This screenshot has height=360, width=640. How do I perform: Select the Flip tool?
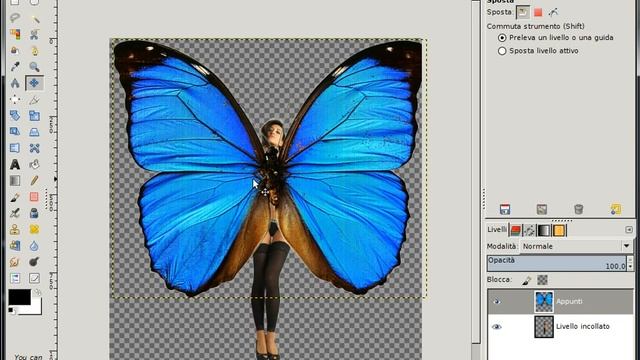[x=15, y=148]
